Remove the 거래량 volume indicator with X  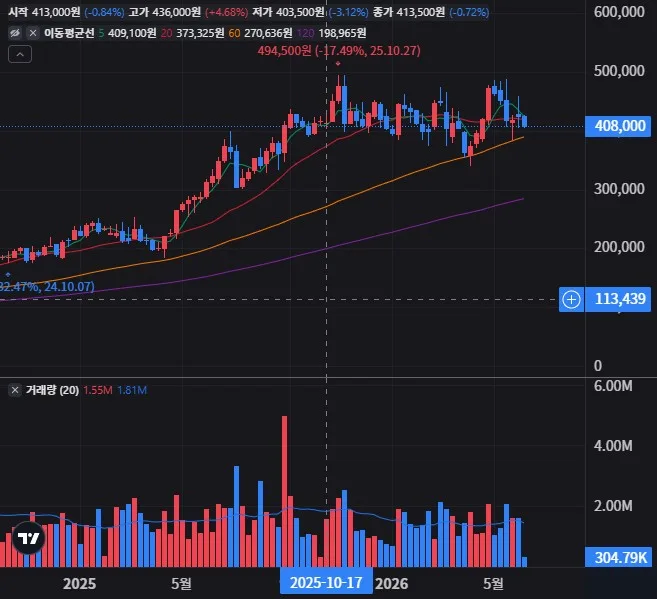point(15,390)
